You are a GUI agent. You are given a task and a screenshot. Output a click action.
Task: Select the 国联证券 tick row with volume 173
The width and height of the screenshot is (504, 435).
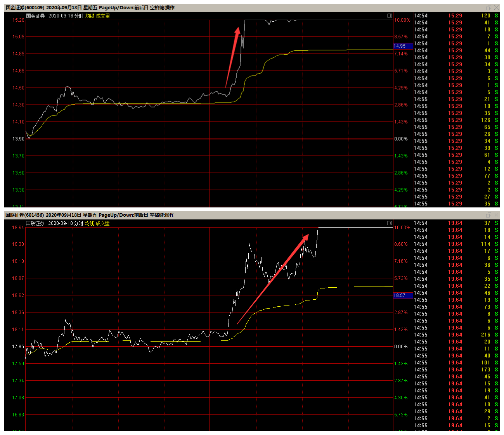coord(456,369)
